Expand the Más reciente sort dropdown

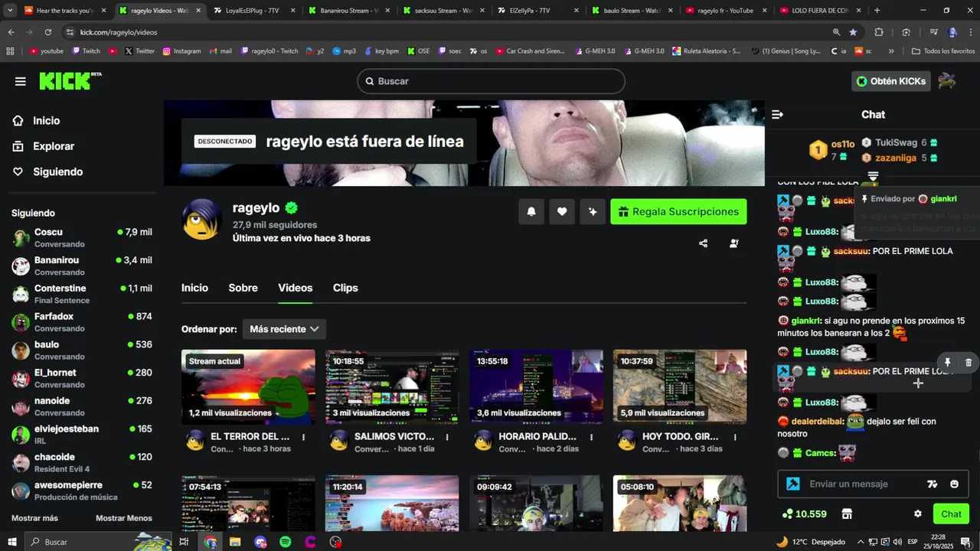click(x=284, y=329)
